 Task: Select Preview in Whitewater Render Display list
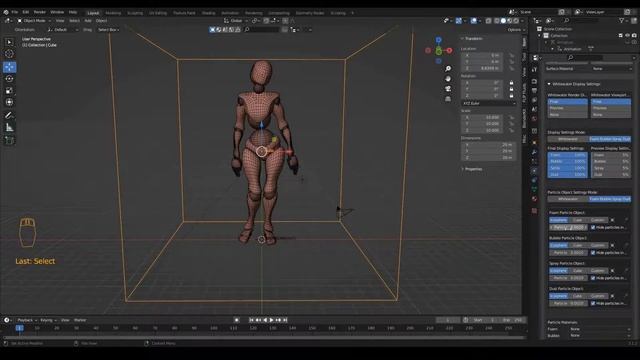point(567,108)
